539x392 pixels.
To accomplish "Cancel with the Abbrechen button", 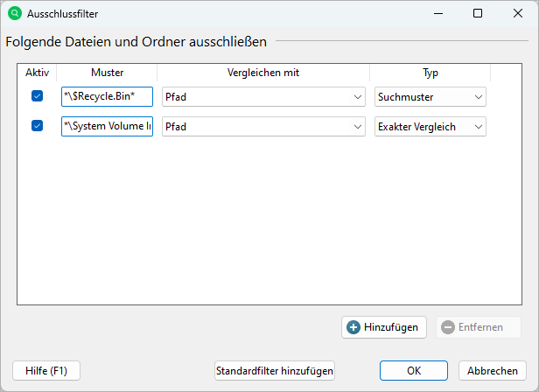I will click(x=491, y=371).
